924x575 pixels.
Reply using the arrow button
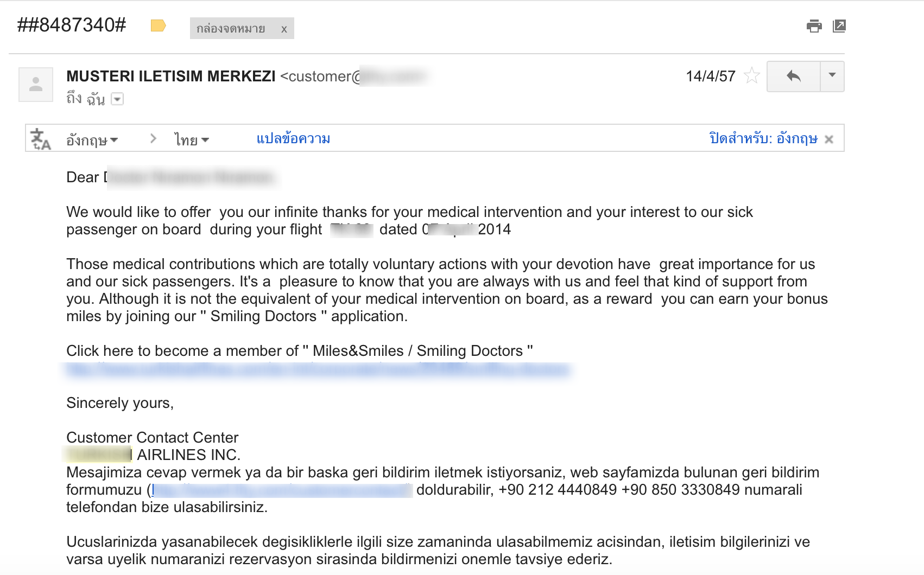click(x=793, y=76)
